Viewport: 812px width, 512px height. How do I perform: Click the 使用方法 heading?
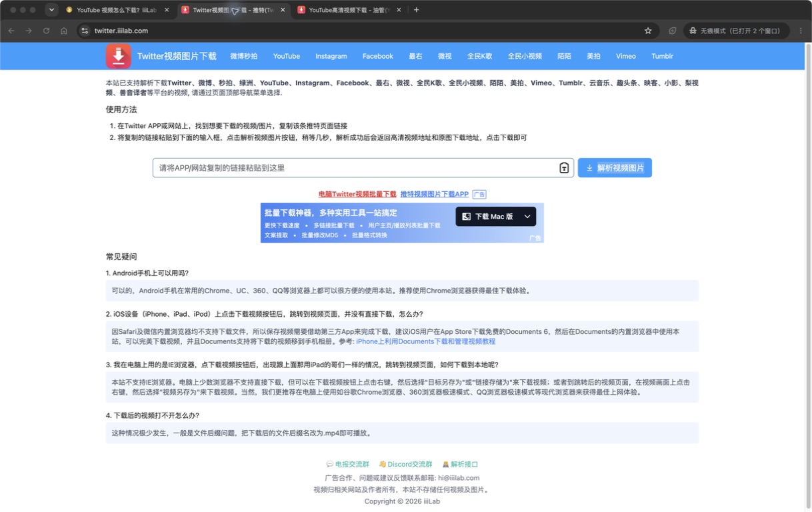(x=121, y=109)
